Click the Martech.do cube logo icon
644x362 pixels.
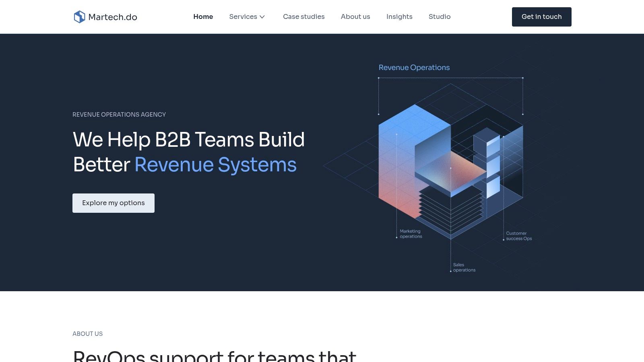click(x=79, y=17)
